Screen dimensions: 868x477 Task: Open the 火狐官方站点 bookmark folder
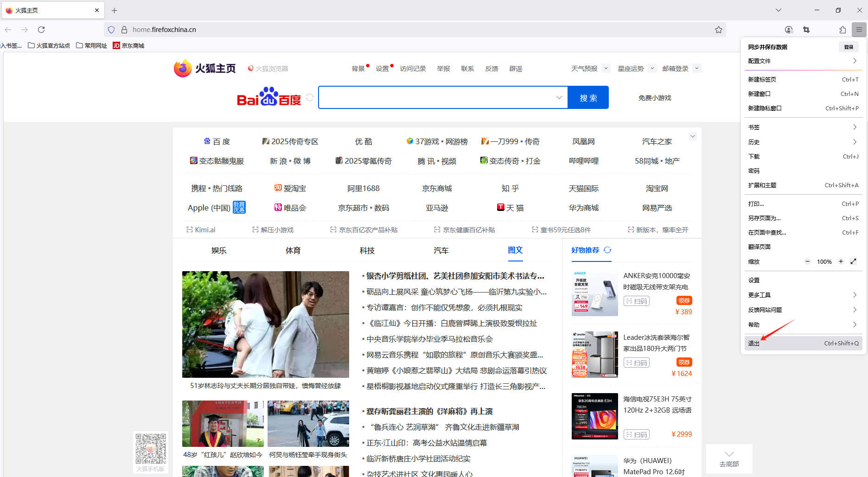coord(49,45)
